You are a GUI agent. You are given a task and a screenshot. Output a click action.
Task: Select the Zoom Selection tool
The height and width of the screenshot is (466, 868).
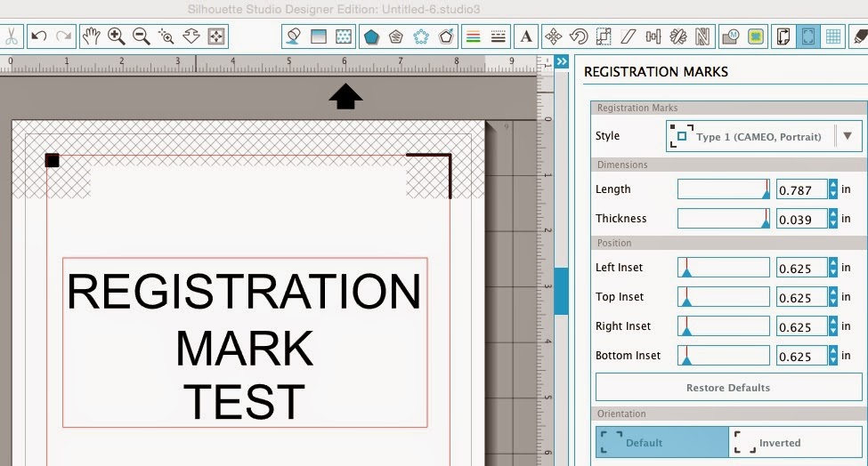click(166, 36)
